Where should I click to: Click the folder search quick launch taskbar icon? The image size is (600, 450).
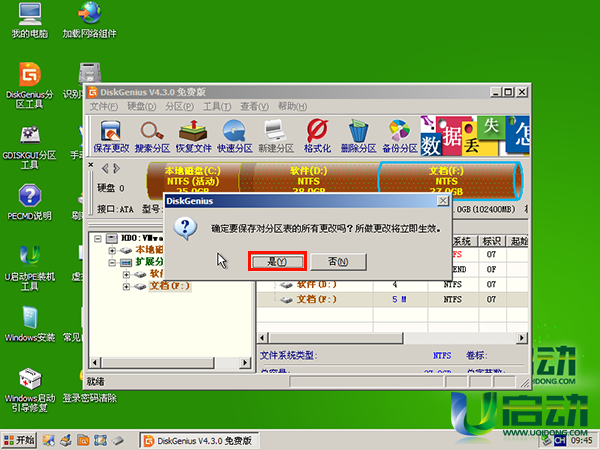coord(83,440)
